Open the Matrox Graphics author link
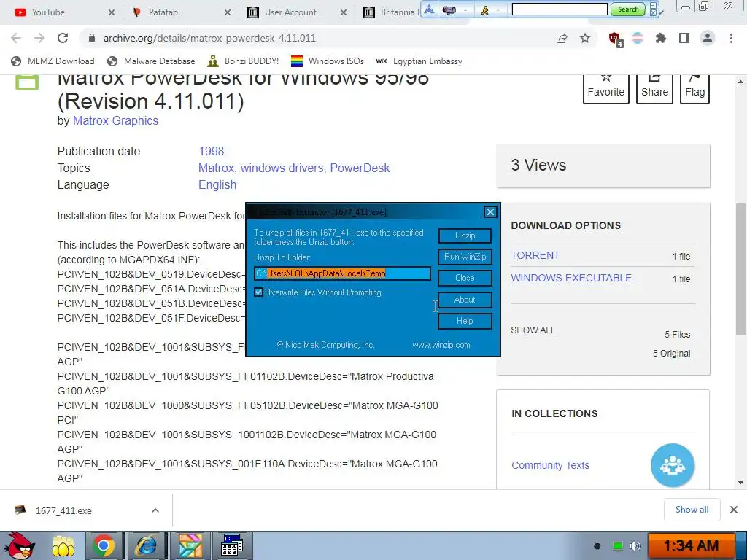 tap(115, 120)
